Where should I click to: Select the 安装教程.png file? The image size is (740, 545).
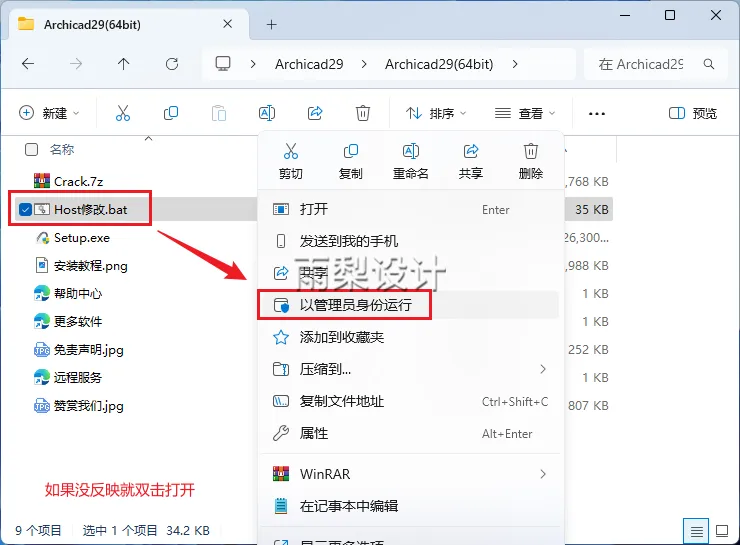tap(90, 266)
